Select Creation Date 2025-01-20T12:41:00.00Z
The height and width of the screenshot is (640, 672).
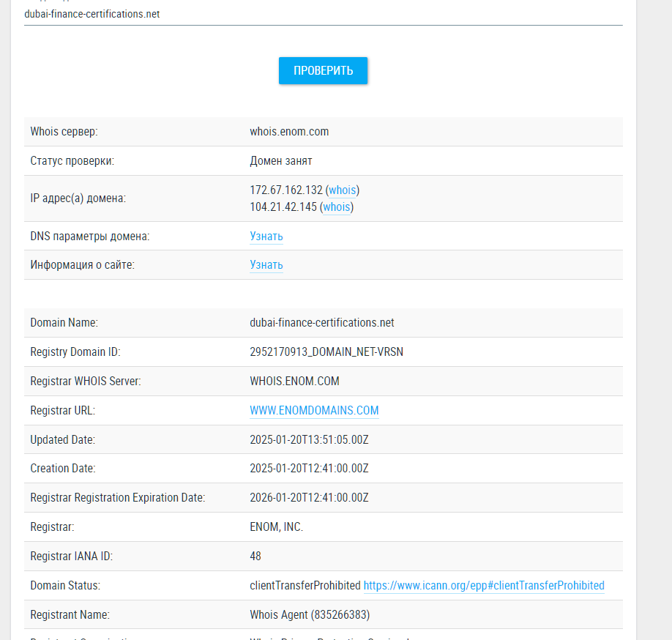point(309,469)
